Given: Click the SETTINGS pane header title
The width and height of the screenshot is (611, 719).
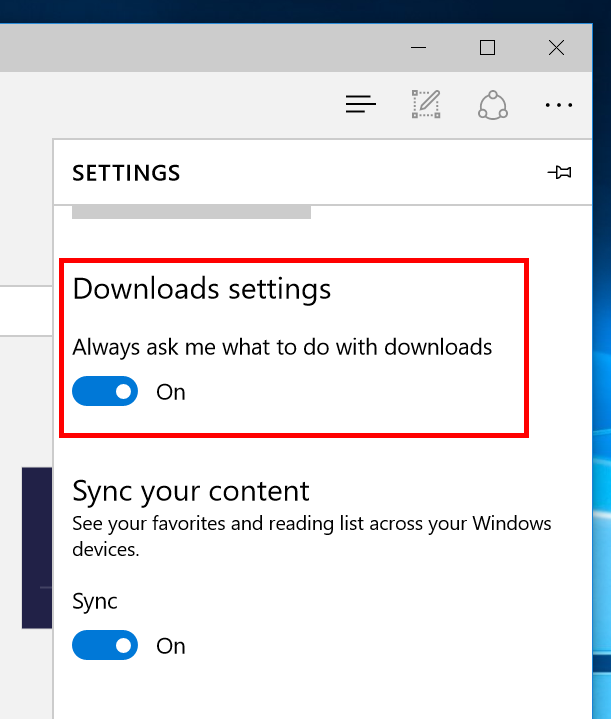Looking at the screenshot, I should [x=126, y=173].
